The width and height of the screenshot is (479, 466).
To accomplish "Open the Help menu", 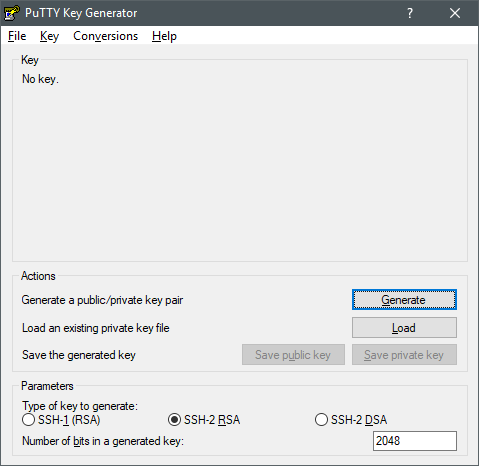I will coord(164,36).
